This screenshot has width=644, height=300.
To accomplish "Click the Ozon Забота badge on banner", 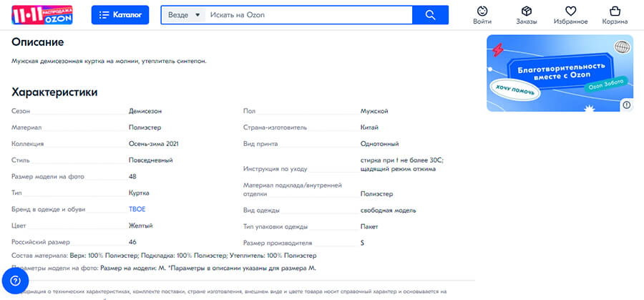I will pos(606,84).
